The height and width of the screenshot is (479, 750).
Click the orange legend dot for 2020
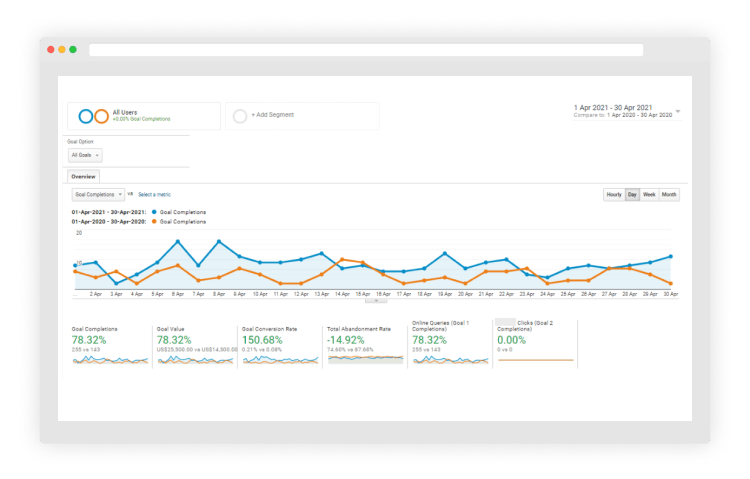(152, 222)
